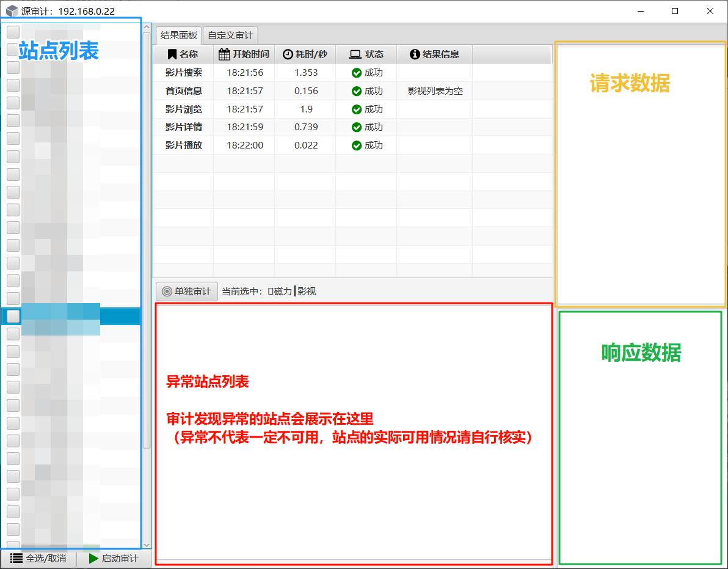This screenshot has width=728, height=569.
Task: Click the green success check for 影片搜索
Action: pos(357,72)
